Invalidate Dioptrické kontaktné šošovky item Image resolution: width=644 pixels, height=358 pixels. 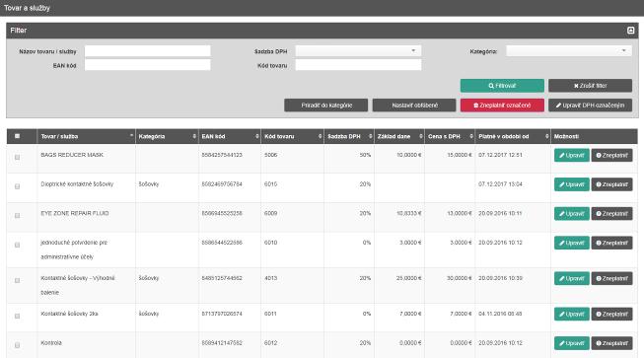[x=612, y=184]
